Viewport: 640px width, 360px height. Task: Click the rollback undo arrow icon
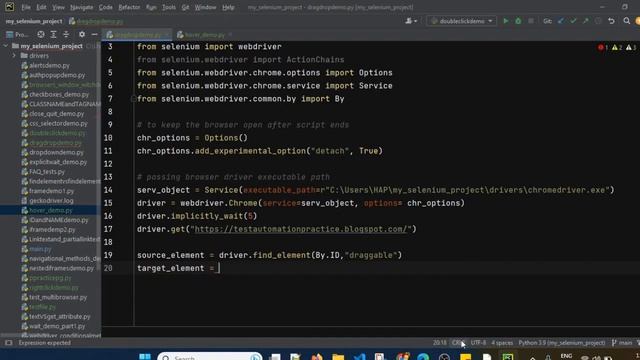click(611, 21)
